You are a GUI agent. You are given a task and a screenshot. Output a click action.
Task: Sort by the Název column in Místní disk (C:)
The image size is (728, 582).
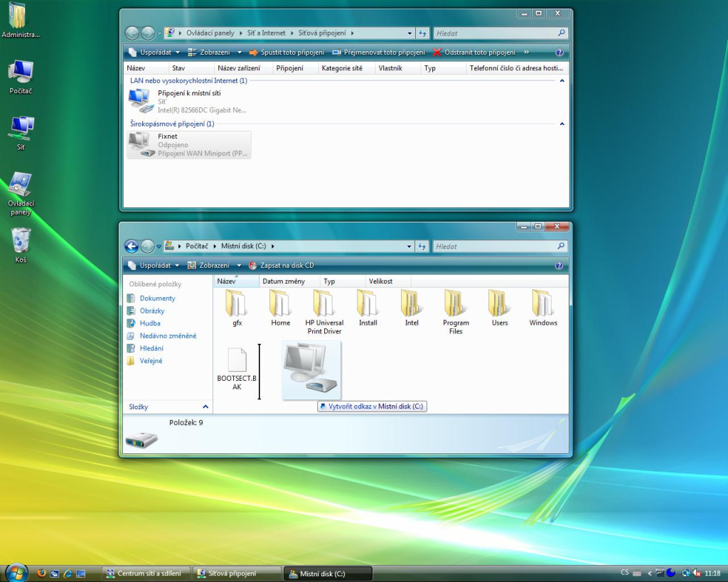click(x=236, y=281)
